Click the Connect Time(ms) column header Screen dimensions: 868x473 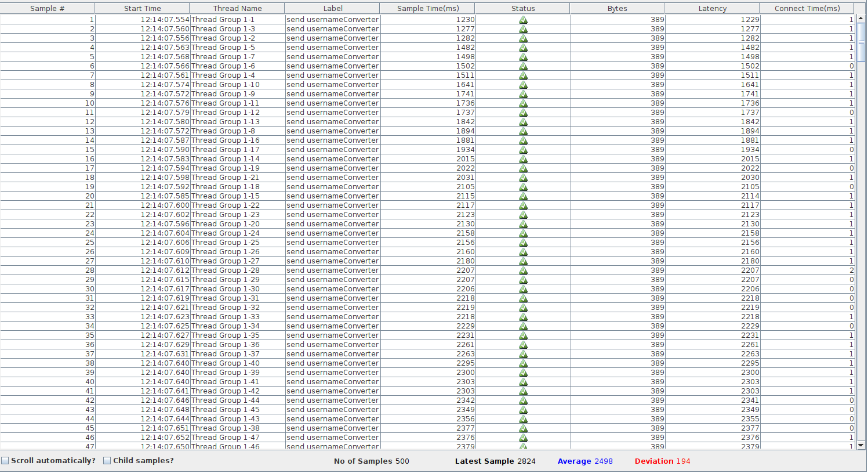tap(807, 8)
